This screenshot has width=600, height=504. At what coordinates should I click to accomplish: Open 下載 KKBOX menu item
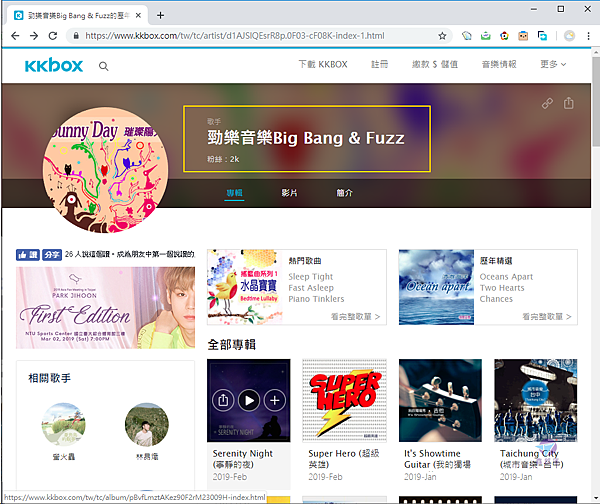323,64
